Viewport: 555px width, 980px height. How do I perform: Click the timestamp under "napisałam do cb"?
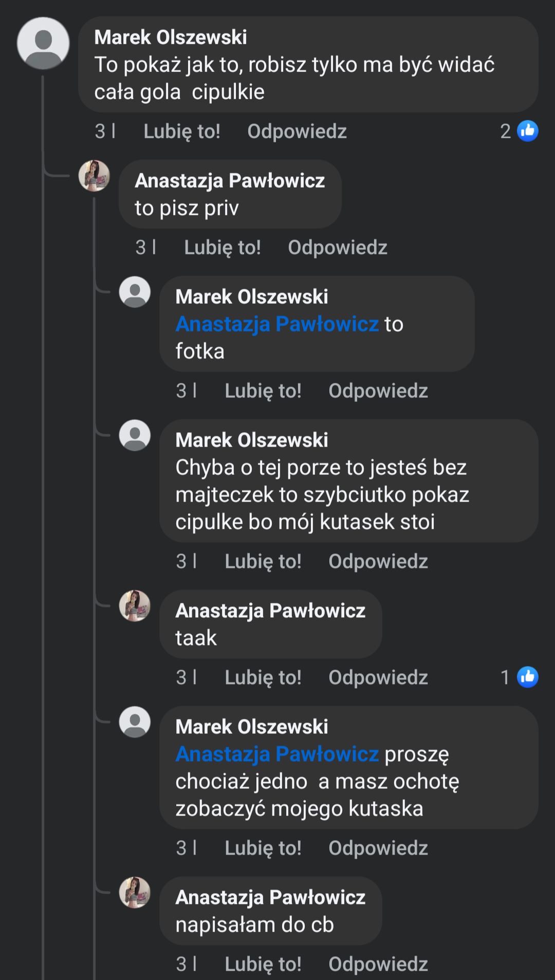pos(187,964)
